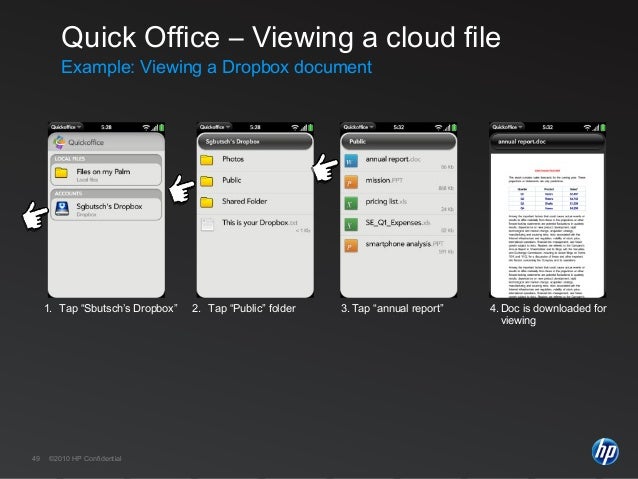Open the "smartphone analysis.PPT" file name
This screenshot has height=479, width=638.
tap(404, 244)
